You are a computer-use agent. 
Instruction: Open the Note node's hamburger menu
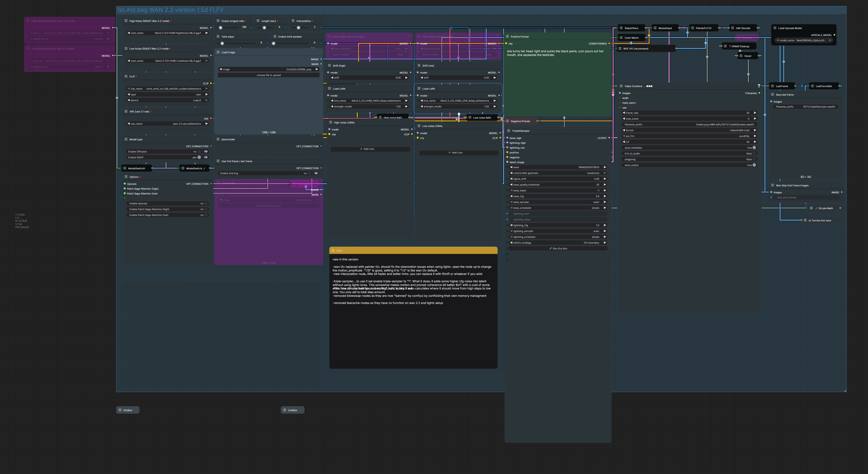pos(333,251)
